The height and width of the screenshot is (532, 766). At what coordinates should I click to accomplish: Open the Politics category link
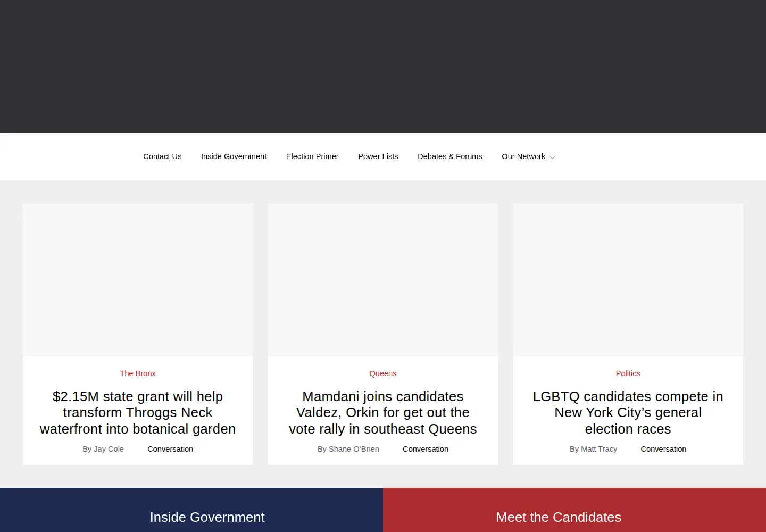pos(628,373)
